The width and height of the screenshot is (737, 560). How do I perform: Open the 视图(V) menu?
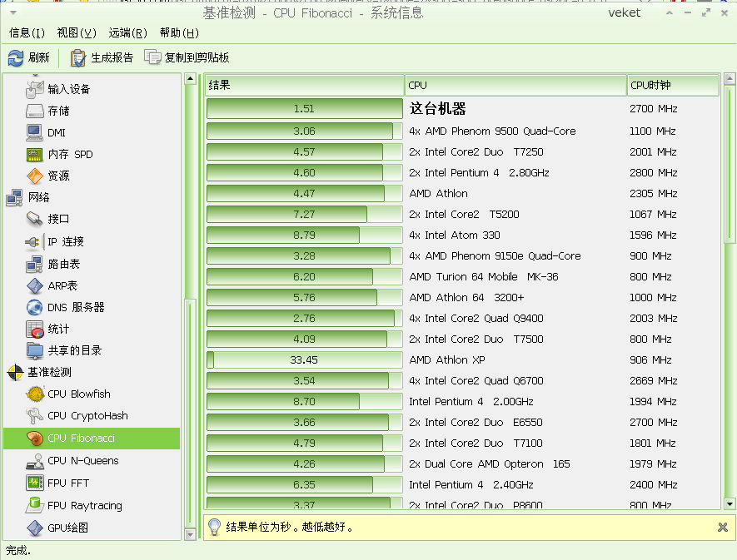(77, 33)
